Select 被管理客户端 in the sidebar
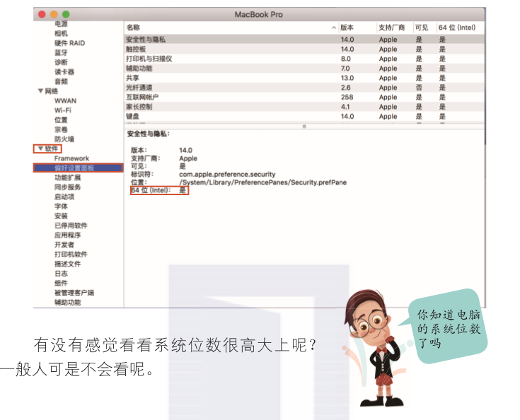This screenshot has height=420, width=520. pos(74,293)
